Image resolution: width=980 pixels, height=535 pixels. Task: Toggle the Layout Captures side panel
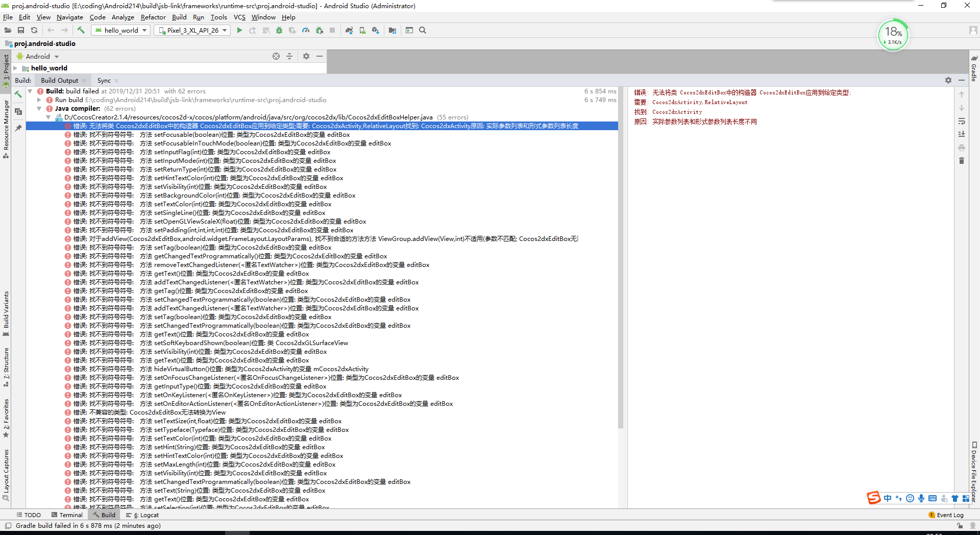pyautogui.click(x=6, y=475)
